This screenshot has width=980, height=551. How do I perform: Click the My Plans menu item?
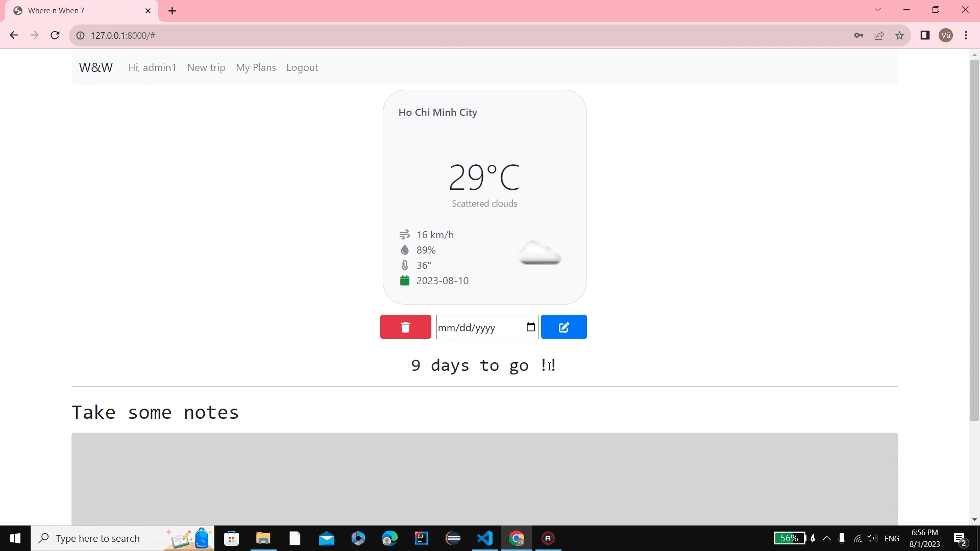click(x=256, y=67)
